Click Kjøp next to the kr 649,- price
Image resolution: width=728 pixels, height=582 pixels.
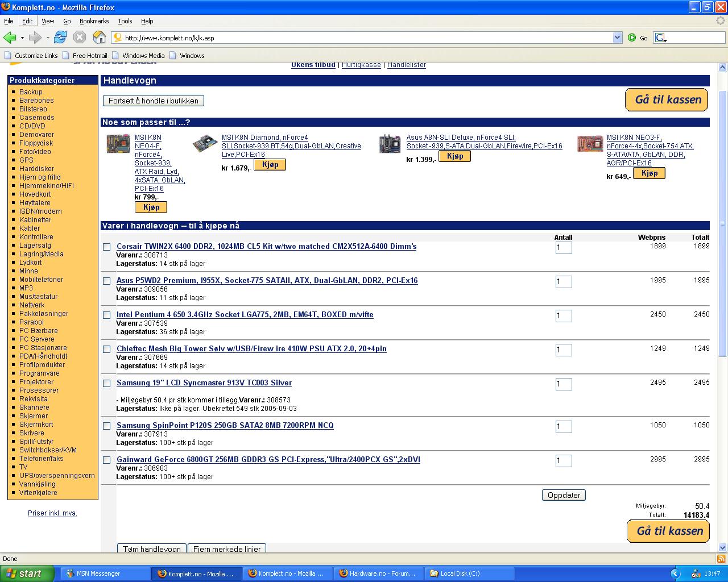[x=649, y=173]
